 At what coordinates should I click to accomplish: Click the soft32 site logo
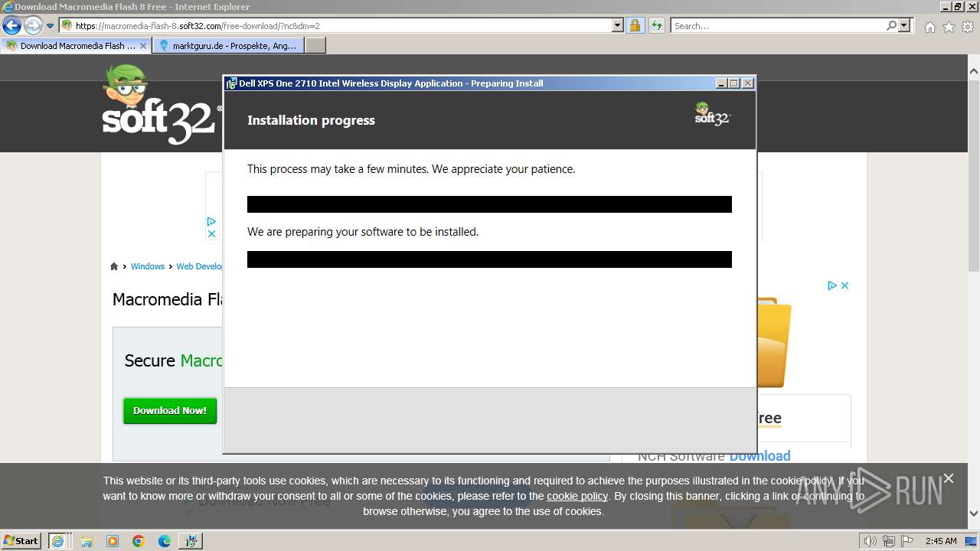click(161, 105)
